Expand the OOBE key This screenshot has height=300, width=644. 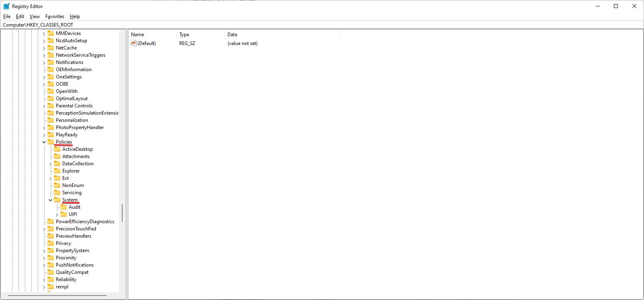(44, 84)
